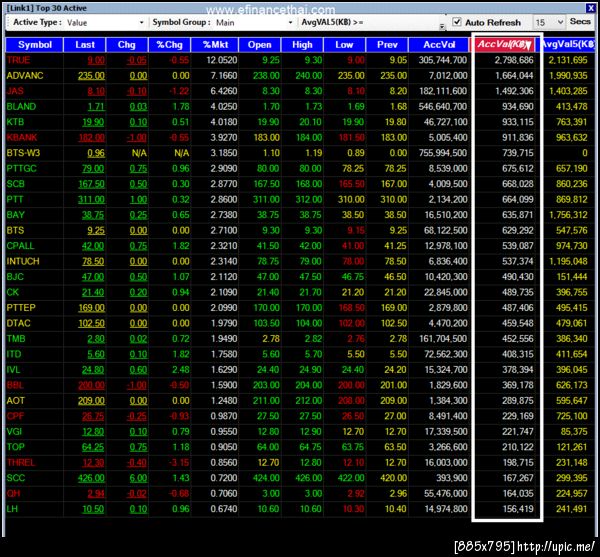Viewport: 600px width, 557px height.
Task: Sort by the AvgVal5(KB) column header
Action: [567, 45]
